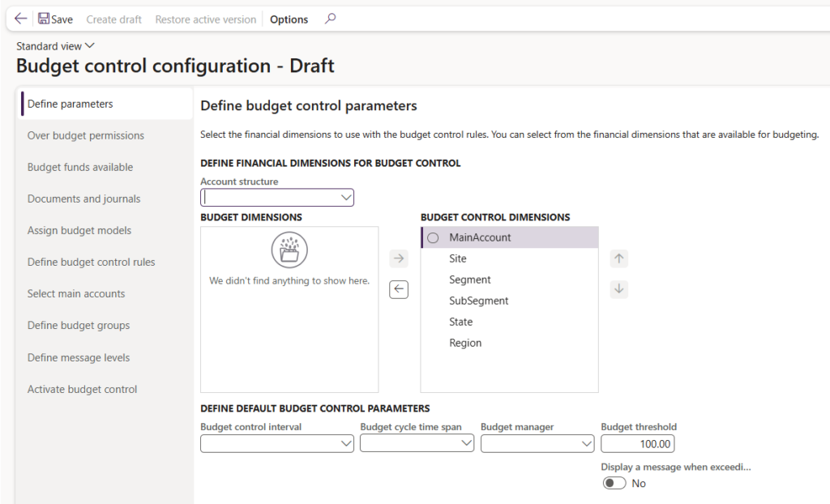Screen dimensions: 830x504
Task: Select SubSegment in budget control dimensions
Action: 478,301
